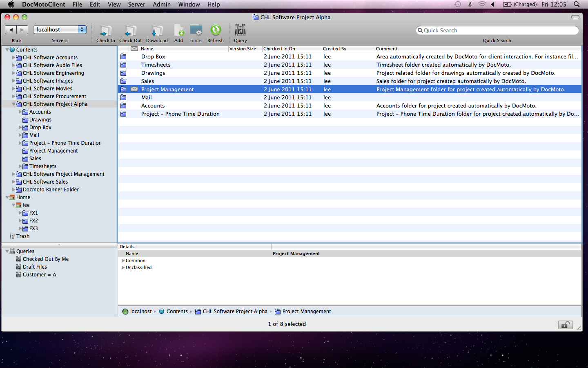Open the View menu

pyautogui.click(x=114, y=4)
